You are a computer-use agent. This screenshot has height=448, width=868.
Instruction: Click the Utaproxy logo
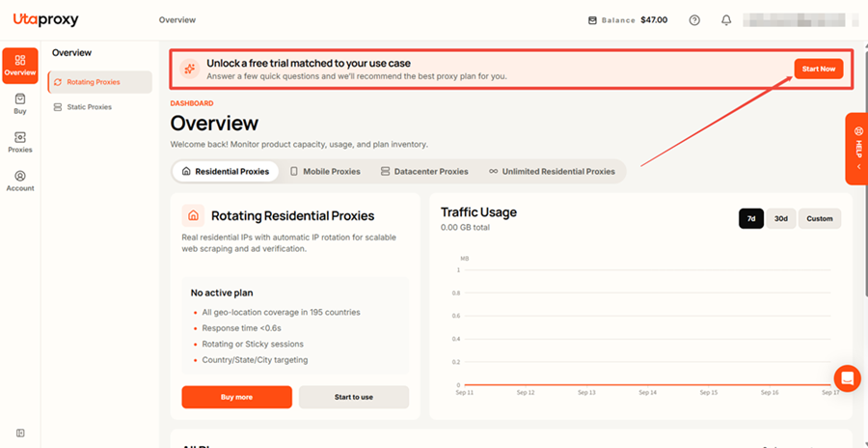point(46,19)
